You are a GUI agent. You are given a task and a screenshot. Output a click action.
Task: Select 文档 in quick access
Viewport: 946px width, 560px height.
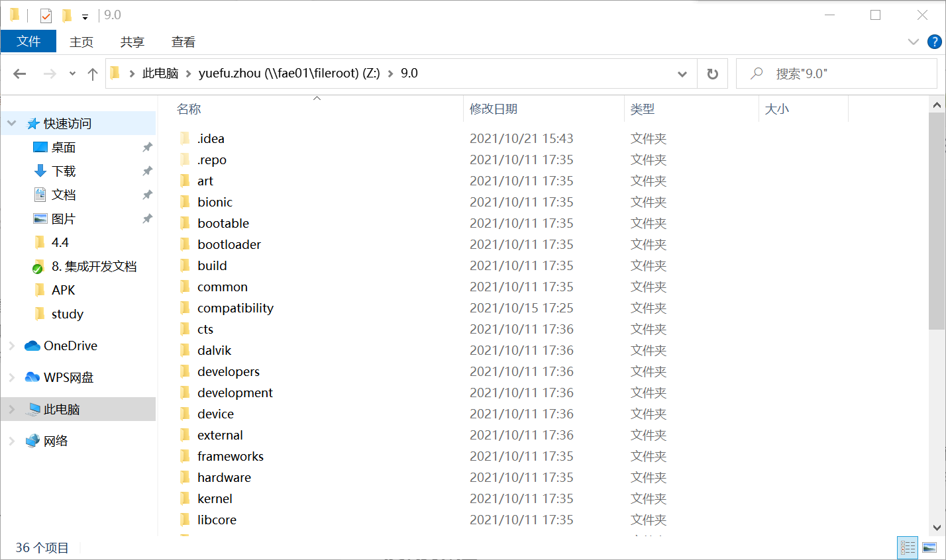tap(64, 195)
